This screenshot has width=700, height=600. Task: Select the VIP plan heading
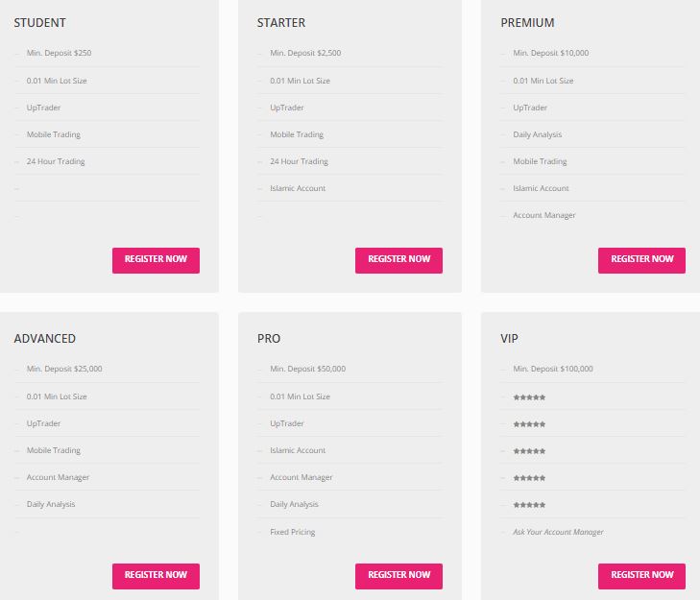click(x=509, y=338)
